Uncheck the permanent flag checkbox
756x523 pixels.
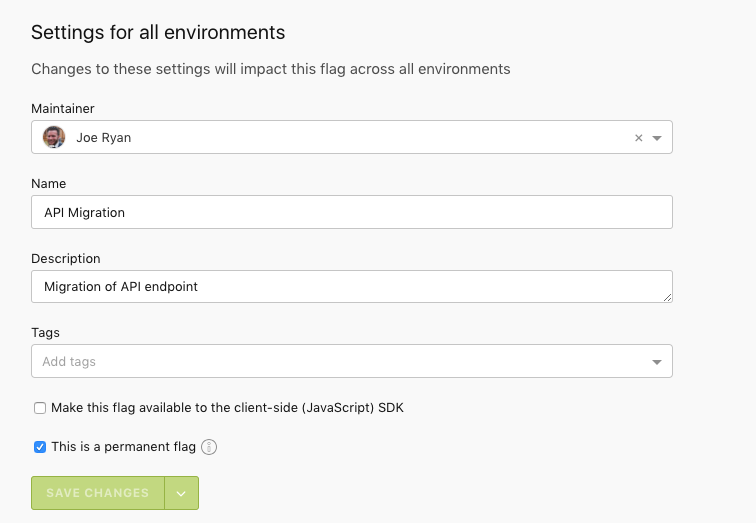pos(40,447)
